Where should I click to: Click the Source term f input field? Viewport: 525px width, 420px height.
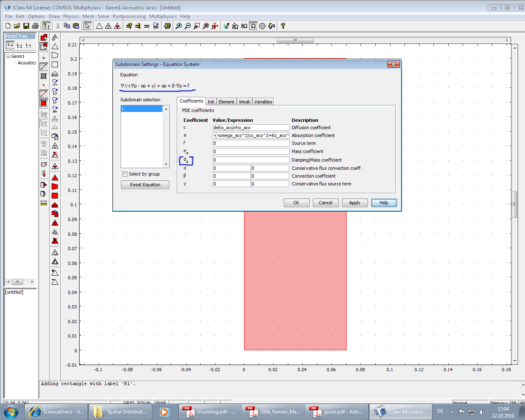point(251,143)
